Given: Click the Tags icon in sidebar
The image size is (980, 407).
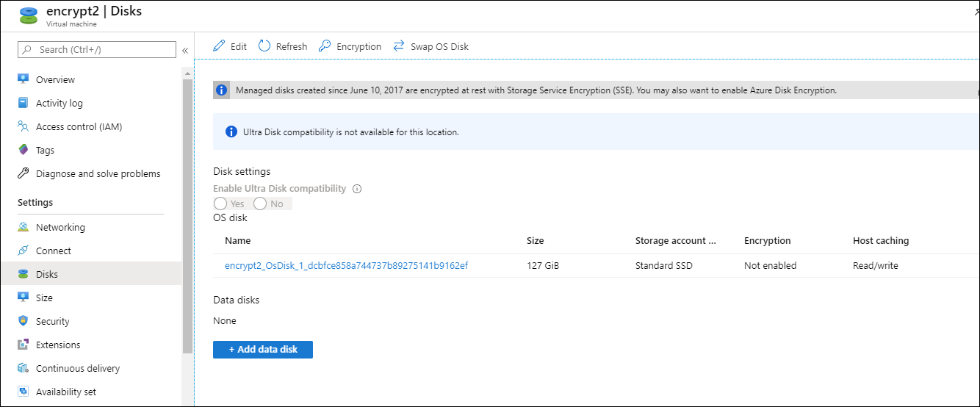Looking at the screenshot, I should pyautogui.click(x=23, y=150).
